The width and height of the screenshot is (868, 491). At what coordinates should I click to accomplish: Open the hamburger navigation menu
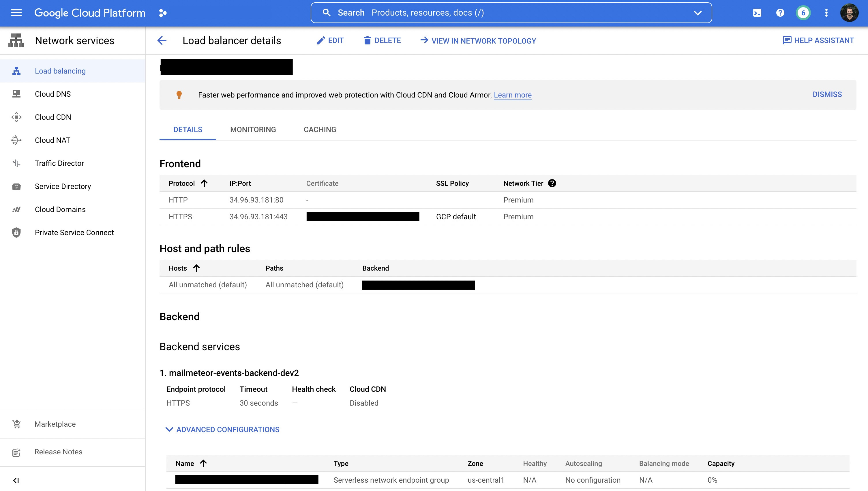click(16, 13)
